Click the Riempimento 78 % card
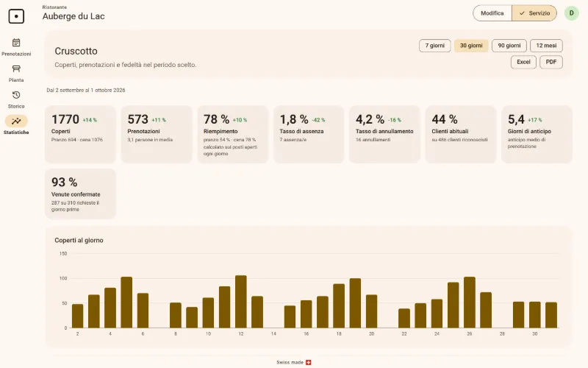The width and height of the screenshot is (588, 368). pyautogui.click(x=232, y=134)
